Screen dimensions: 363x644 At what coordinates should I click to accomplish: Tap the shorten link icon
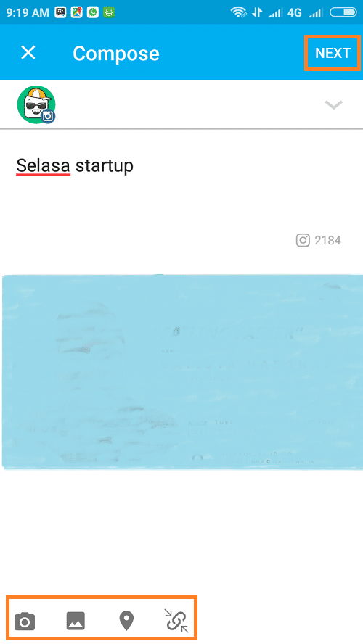176,621
